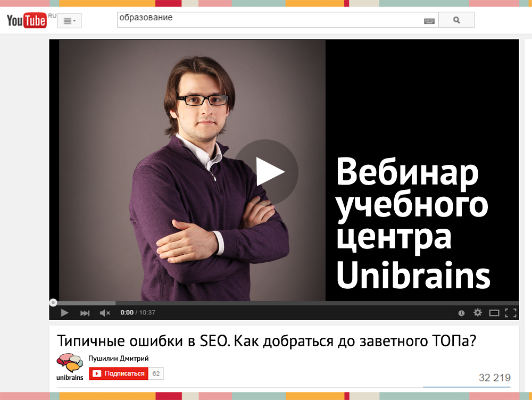Skip to the next video
532x400 pixels.
click(x=85, y=313)
